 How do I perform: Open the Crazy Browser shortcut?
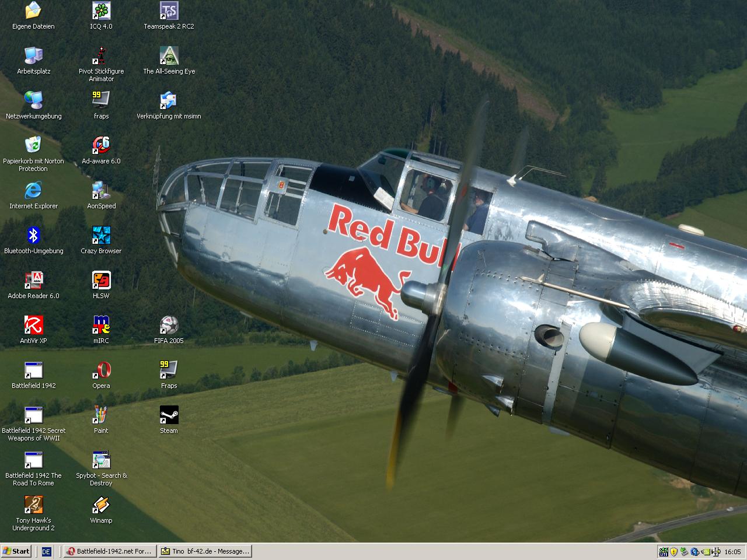click(x=101, y=240)
